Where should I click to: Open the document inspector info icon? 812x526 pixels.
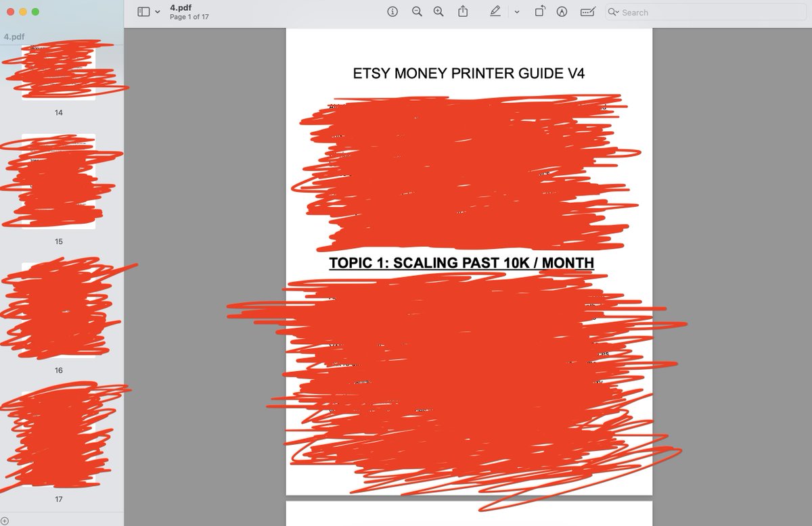pyautogui.click(x=392, y=11)
